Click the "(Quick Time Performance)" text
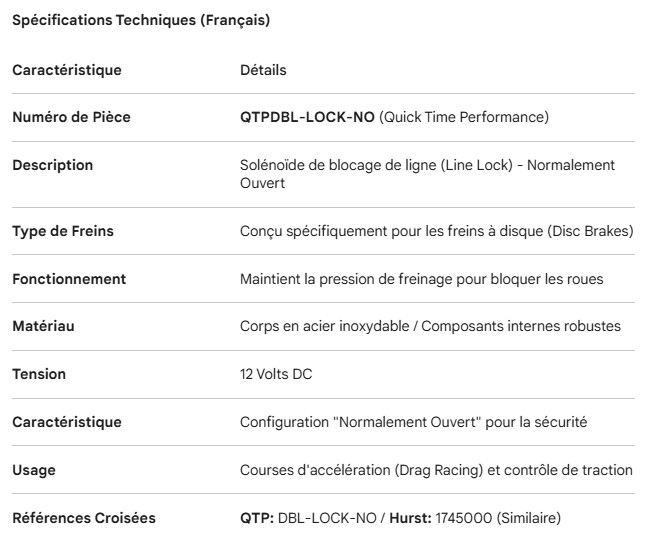The width and height of the screenshot is (647, 541). (x=464, y=118)
